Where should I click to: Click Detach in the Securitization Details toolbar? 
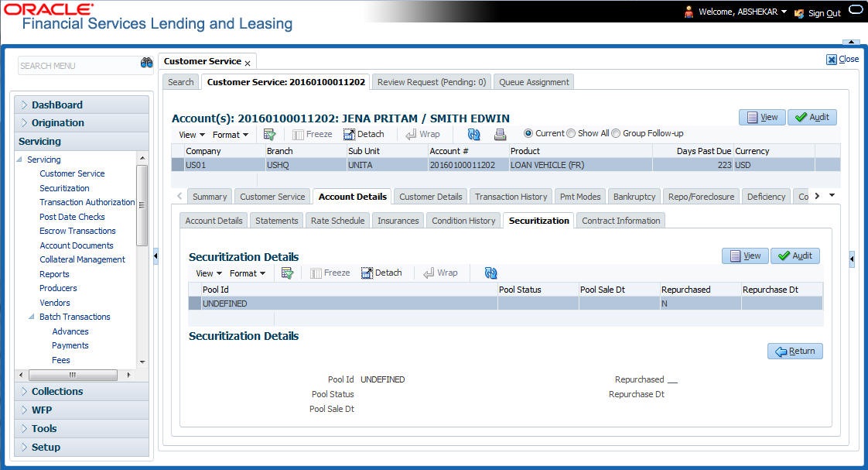[x=381, y=273]
